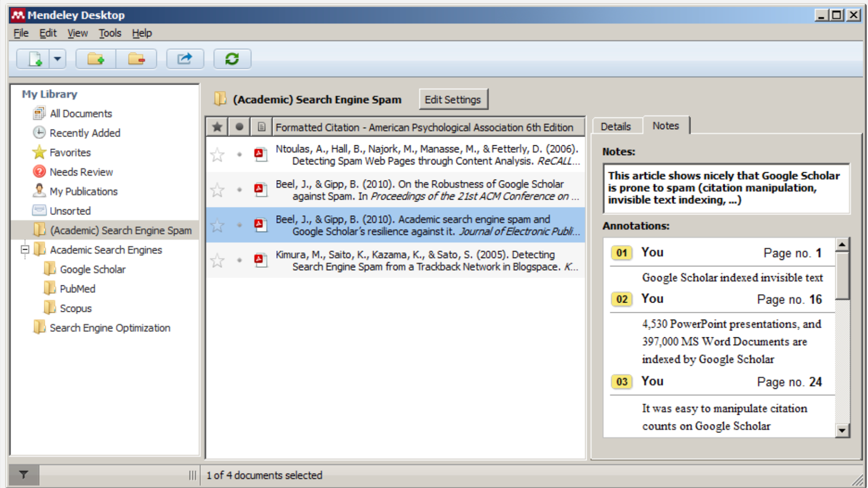868x488 pixels.
Task: Open the Tools menu
Action: [110, 33]
